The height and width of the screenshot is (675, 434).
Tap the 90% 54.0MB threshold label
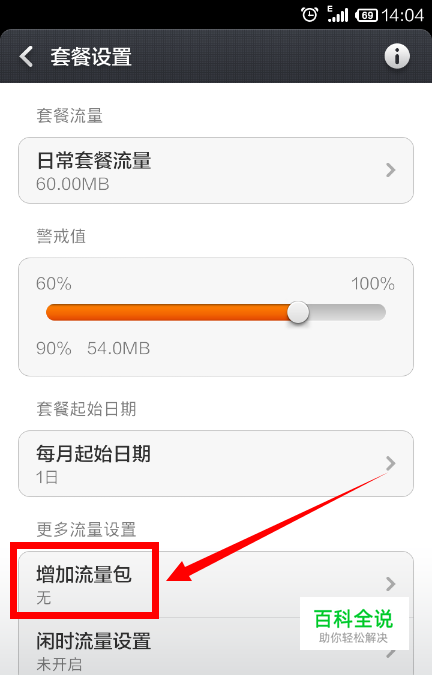[x=93, y=348]
